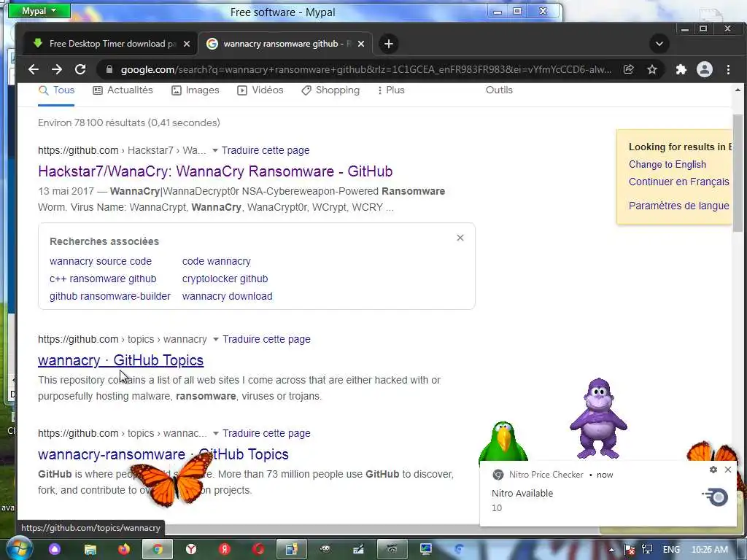Dismiss the Recherches associées box
Screen dimensions: 747x560
(460, 238)
